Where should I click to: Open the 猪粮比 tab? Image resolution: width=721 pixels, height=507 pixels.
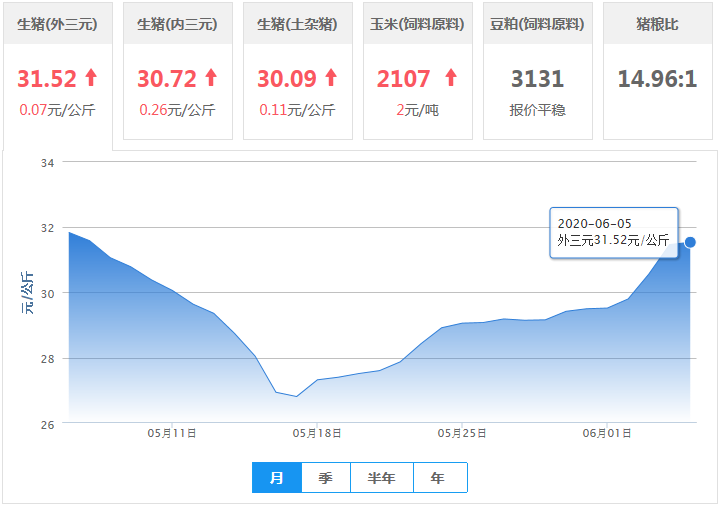[x=658, y=23]
